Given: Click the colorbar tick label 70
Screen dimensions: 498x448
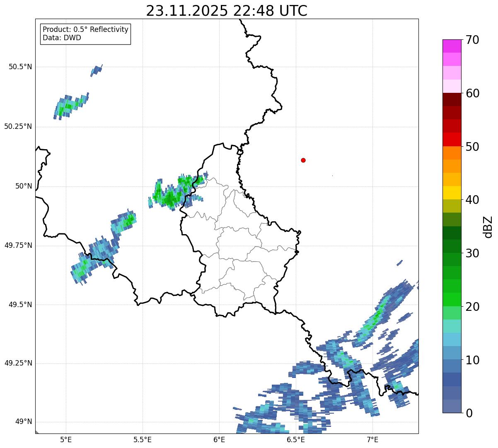Looking at the screenshot, I should point(472,40).
